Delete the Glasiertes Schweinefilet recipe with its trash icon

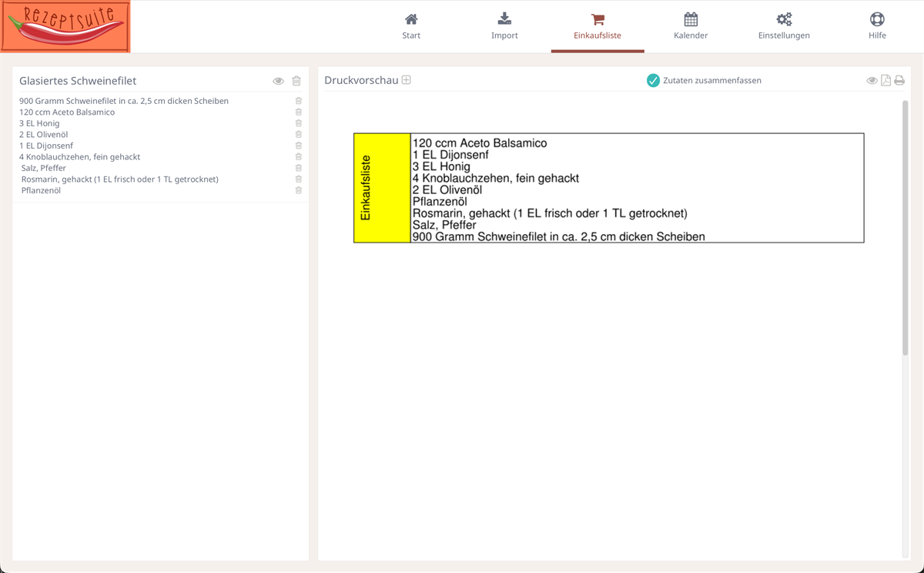296,81
